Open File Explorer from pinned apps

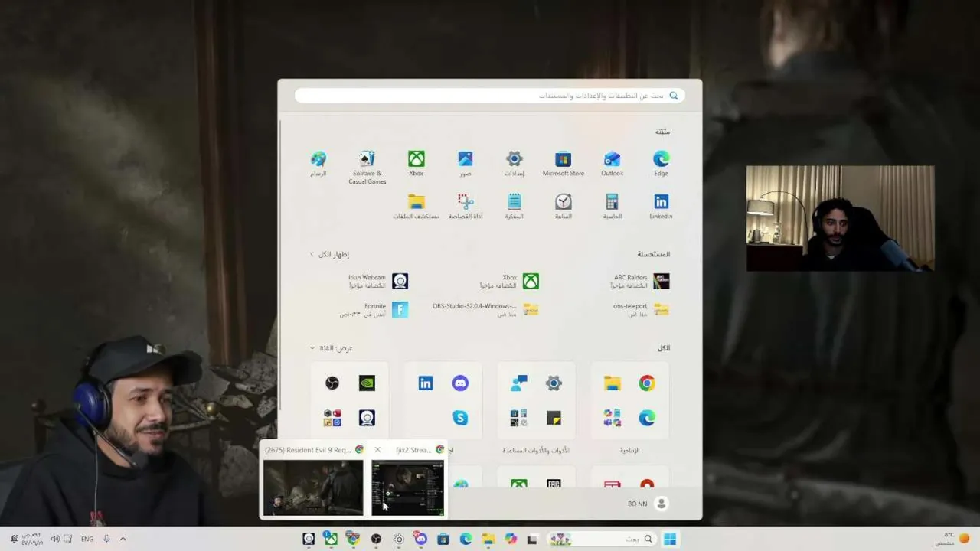click(x=416, y=206)
